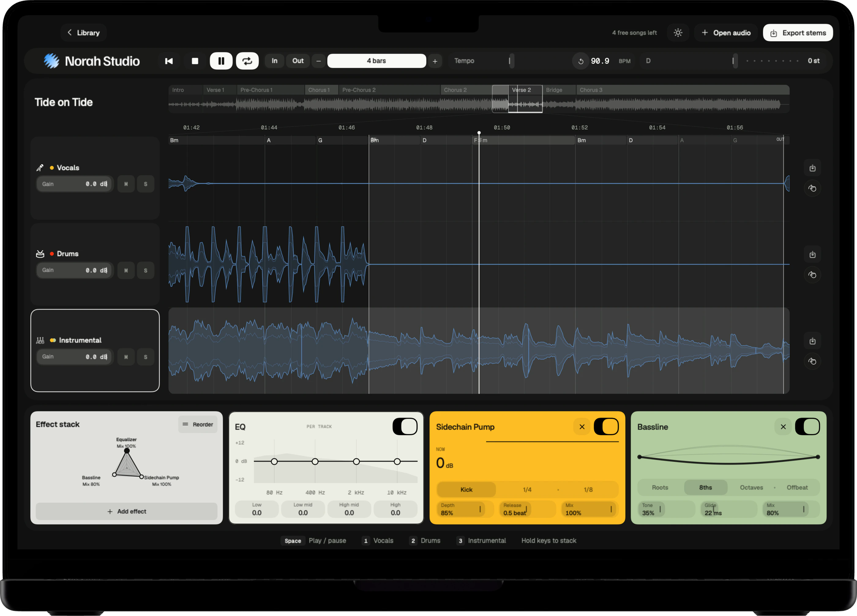The height and width of the screenshot is (616, 857).
Task: Click the Norah Studio logo icon
Action: tap(51, 61)
